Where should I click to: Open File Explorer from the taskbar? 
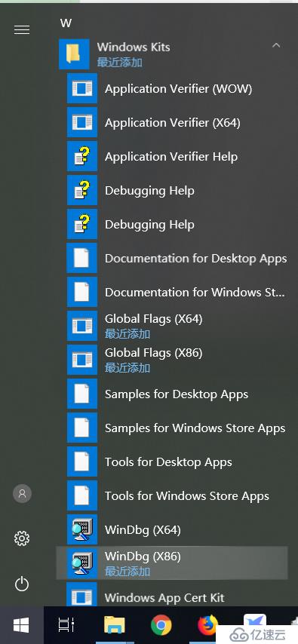tap(114, 624)
